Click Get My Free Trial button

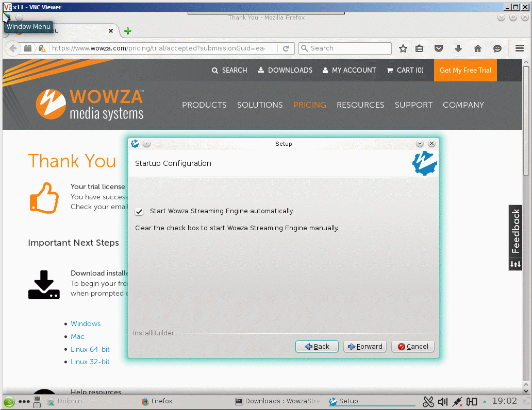pyautogui.click(x=465, y=70)
